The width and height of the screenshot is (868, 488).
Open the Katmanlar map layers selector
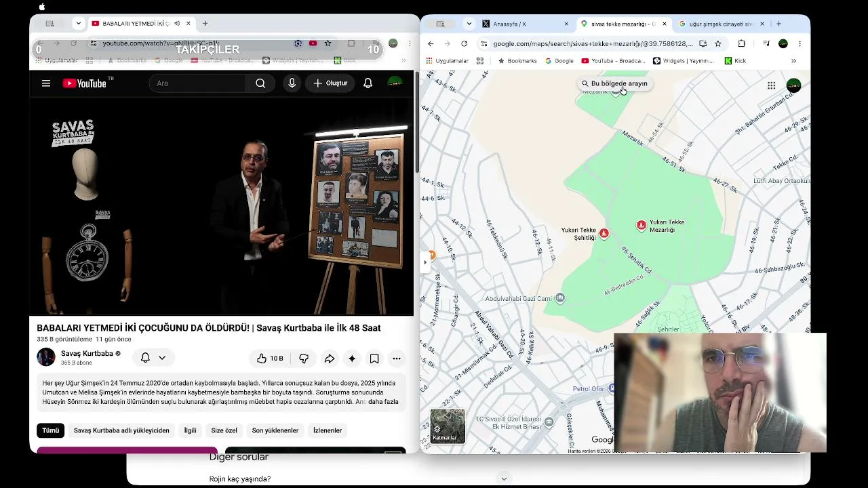(448, 426)
